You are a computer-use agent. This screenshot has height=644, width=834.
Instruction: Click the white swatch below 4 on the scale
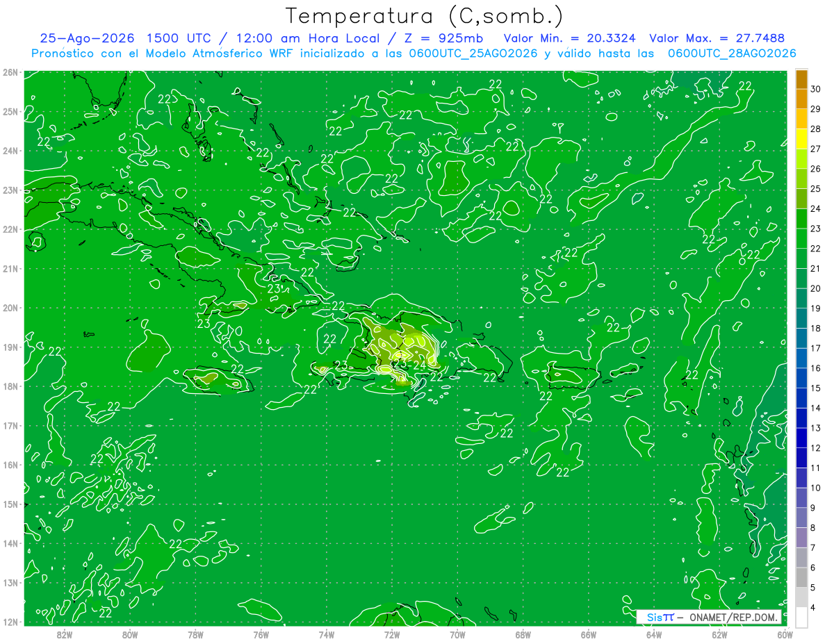[801, 617]
